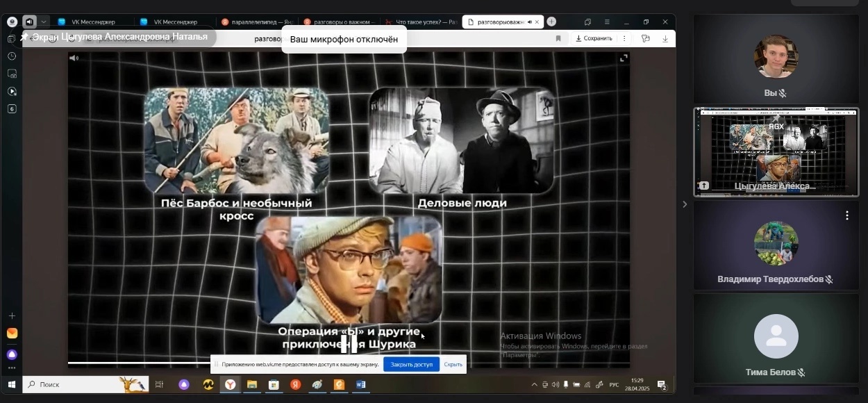The width and height of the screenshot is (868, 403).
Task: Open the Что такое успех? tab
Action: [x=421, y=22]
